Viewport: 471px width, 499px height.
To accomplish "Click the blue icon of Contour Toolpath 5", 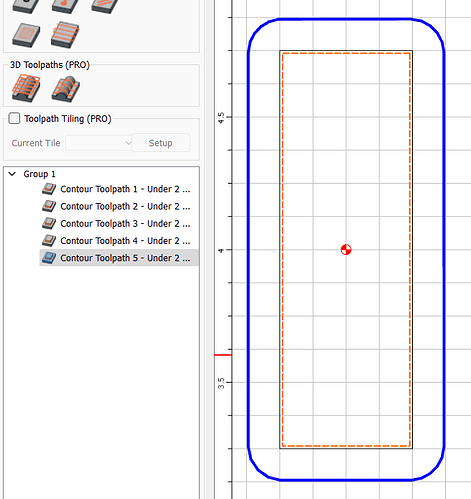I will point(49,258).
